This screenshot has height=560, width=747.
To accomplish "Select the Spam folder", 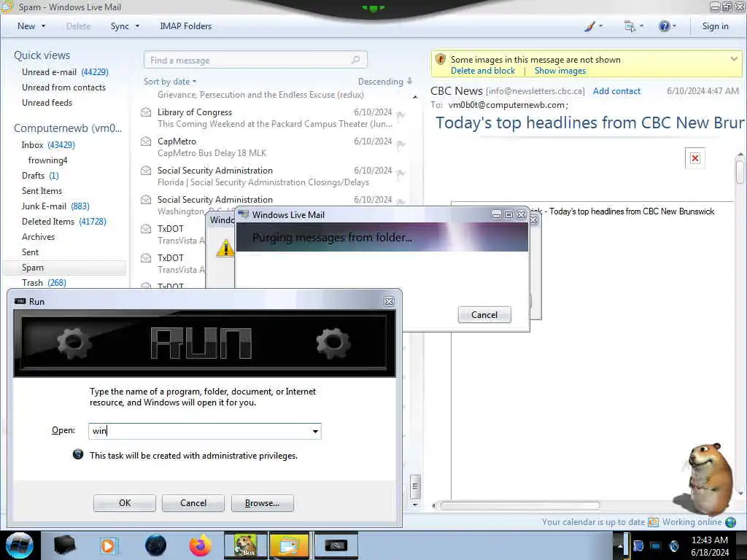I will pyautogui.click(x=64, y=268).
